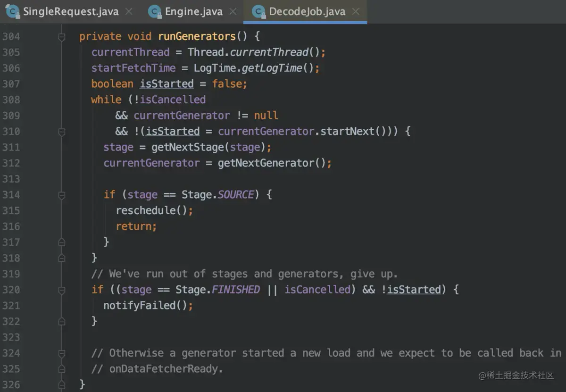The image size is (566, 392).
Task: Collapse the runGenerators method at line 304
Action: 62,36
